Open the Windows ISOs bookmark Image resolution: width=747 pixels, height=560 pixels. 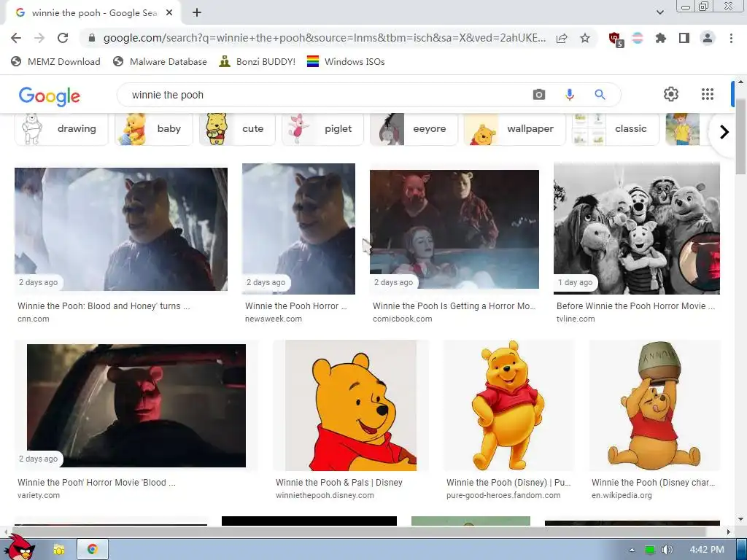coord(345,61)
